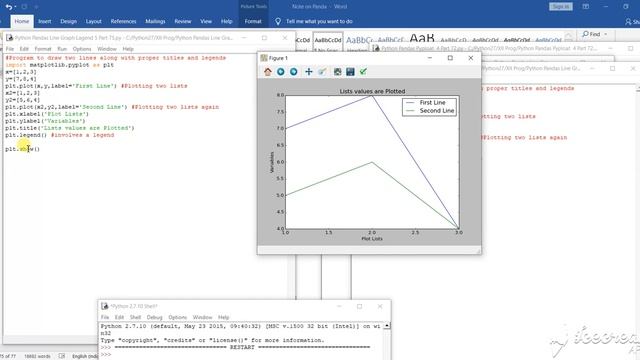Open File menu in the IDLE editor
640x360 pixels.
[x=10, y=49]
